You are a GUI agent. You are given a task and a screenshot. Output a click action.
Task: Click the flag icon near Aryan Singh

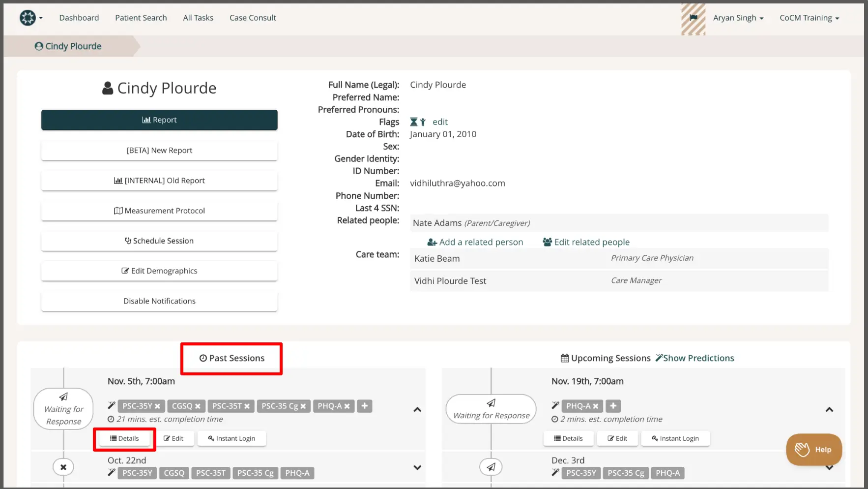pyautogui.click(x=694, y=18)
